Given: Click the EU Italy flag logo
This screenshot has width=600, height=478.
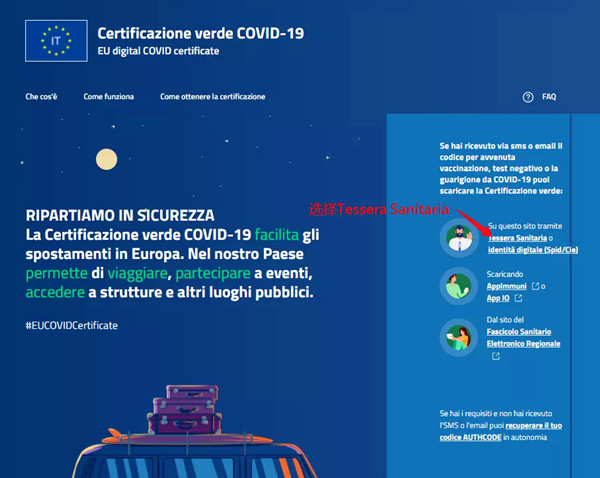Looking at the screenshot, I should tap(56, 41).
